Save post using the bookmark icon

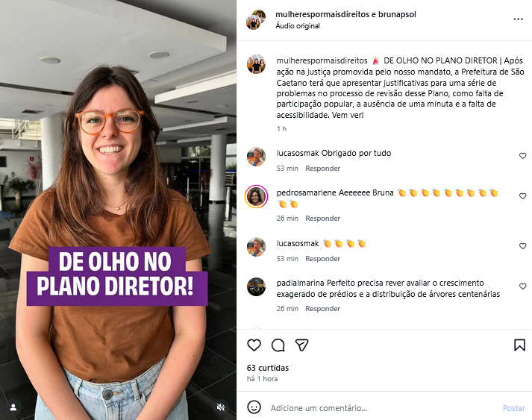point(519,345)
